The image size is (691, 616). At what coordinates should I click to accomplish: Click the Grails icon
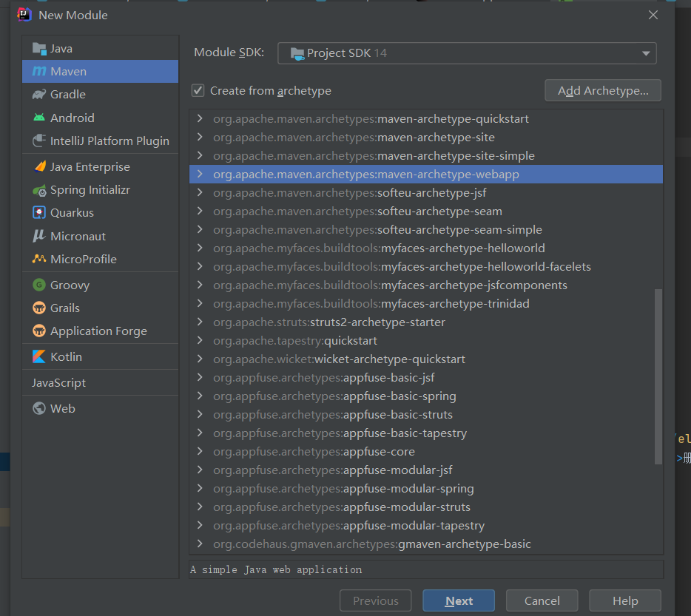(39, 308)
